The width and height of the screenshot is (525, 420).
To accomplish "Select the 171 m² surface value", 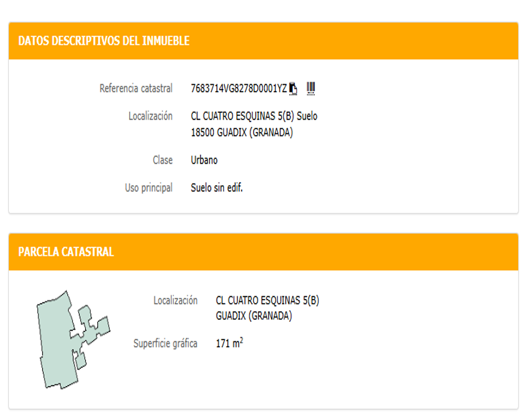I will 229,343.
